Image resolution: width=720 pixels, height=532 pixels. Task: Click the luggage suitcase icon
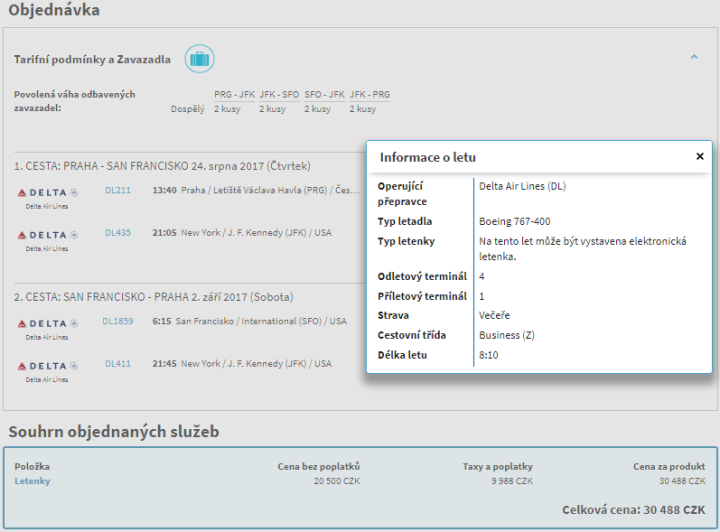point(200,59)
